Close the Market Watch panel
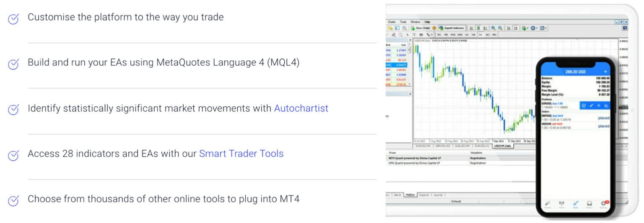 tap(410, 40)
